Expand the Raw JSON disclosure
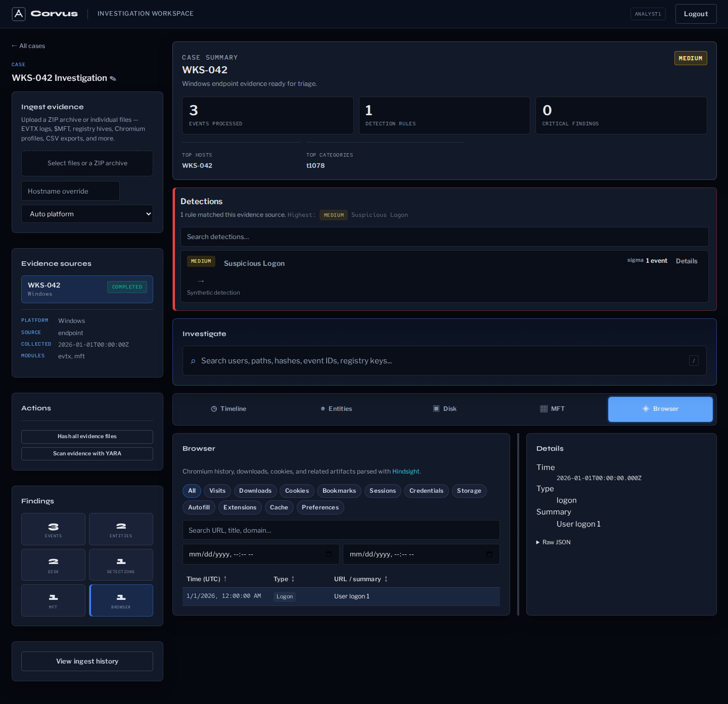This screenshot has width=728, height=704. 554,542
